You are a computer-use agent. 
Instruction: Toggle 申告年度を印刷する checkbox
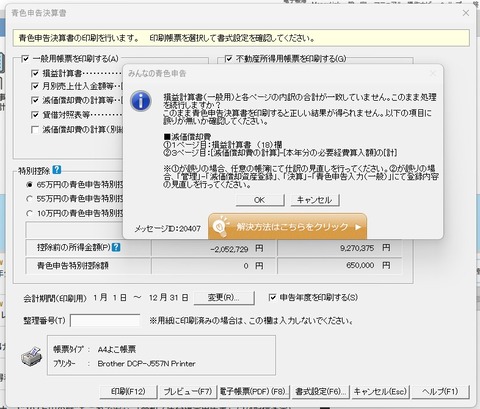[272, 297]
